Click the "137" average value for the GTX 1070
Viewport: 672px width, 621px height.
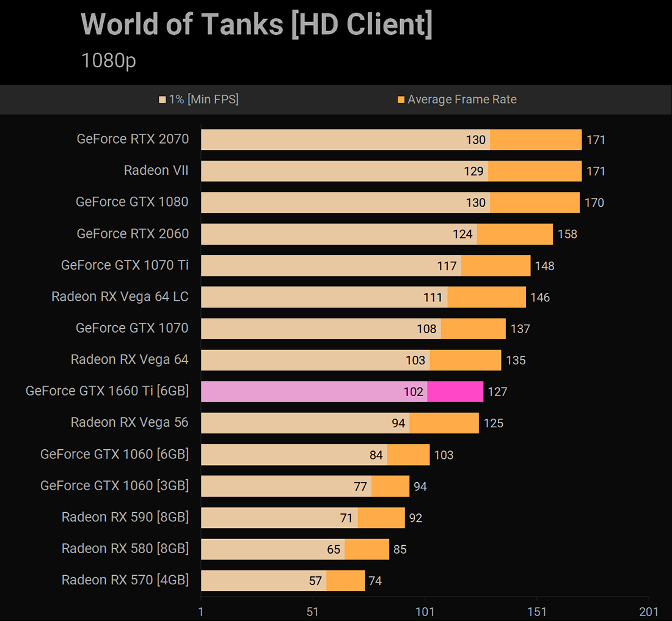520,329
